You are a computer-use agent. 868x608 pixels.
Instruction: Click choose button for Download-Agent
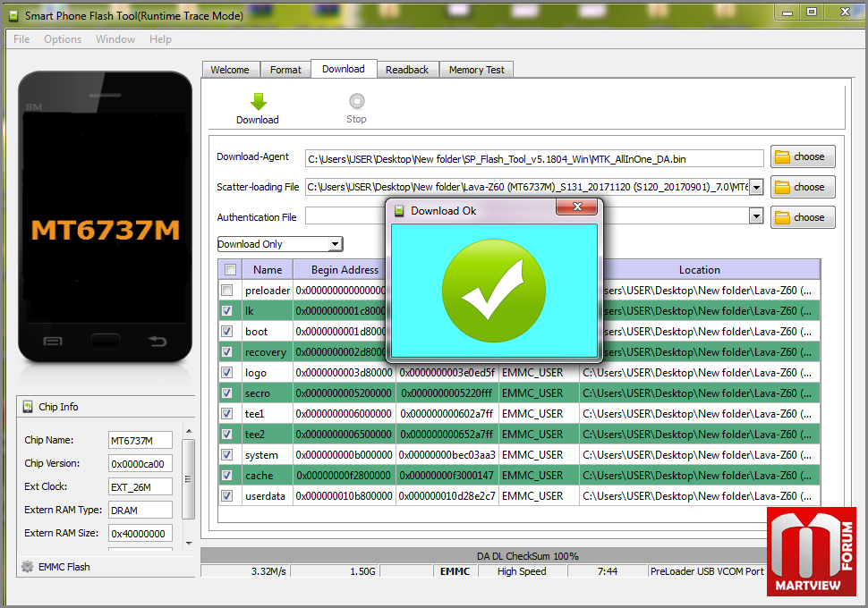[x=803, y=157]
